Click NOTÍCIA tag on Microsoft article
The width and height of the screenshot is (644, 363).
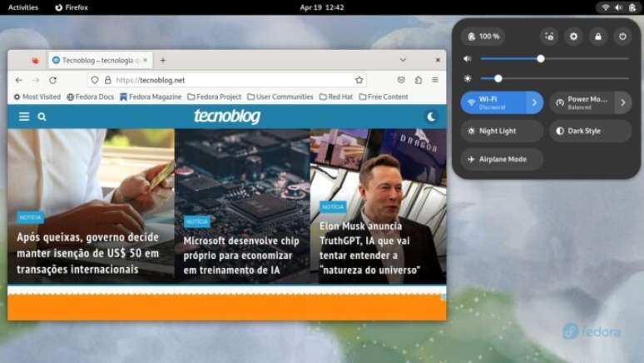(197, 222)
